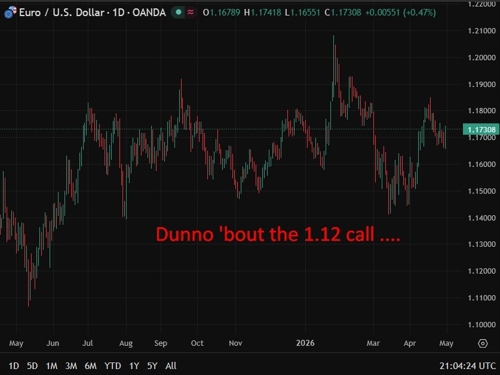Click the Jun label on time axis
This screenshot has height=375, width=500.
(53, 343)
